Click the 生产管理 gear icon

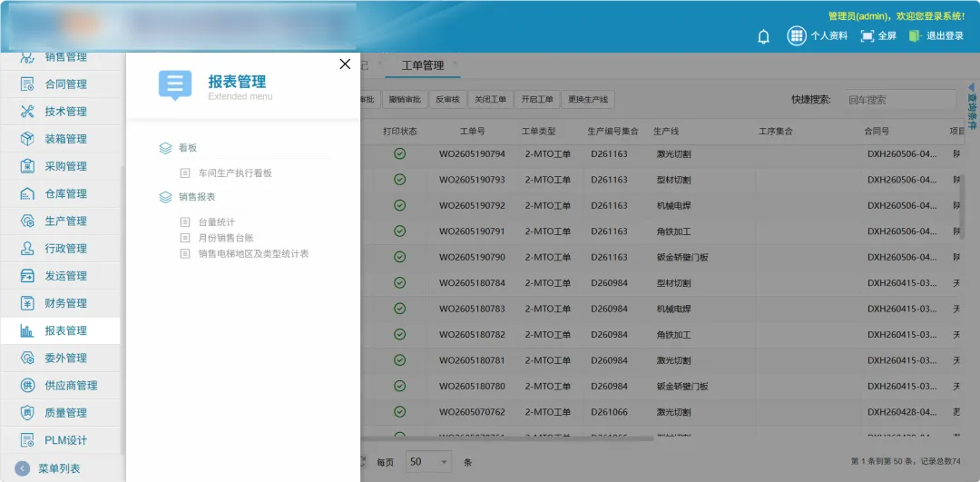pos(27,221)
